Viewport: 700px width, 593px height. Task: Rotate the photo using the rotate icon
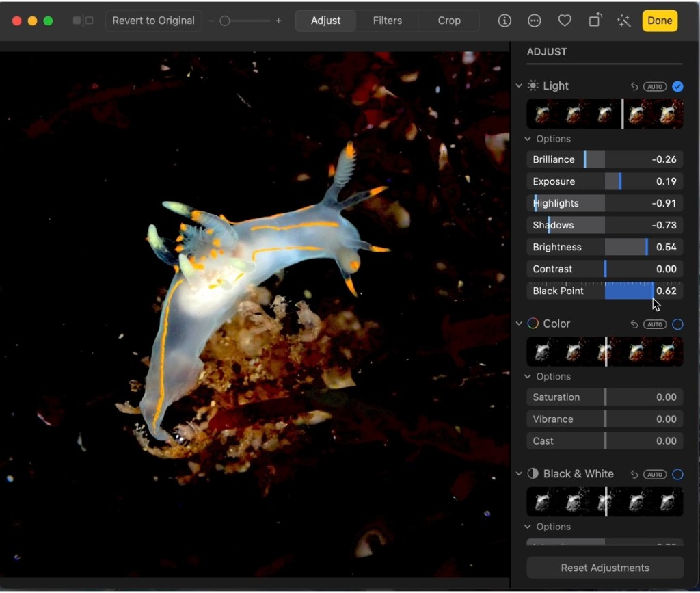tap(594, 21)
